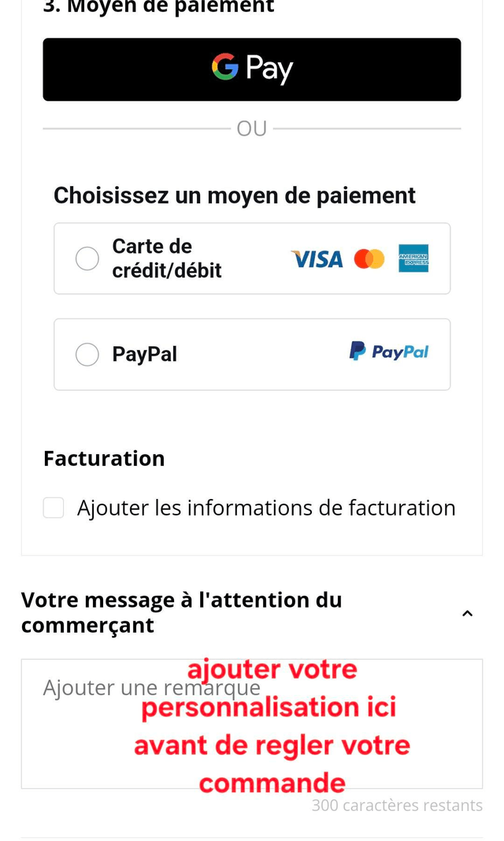Click the Mastercard logo
504x841 pixels.
(369, 259)
